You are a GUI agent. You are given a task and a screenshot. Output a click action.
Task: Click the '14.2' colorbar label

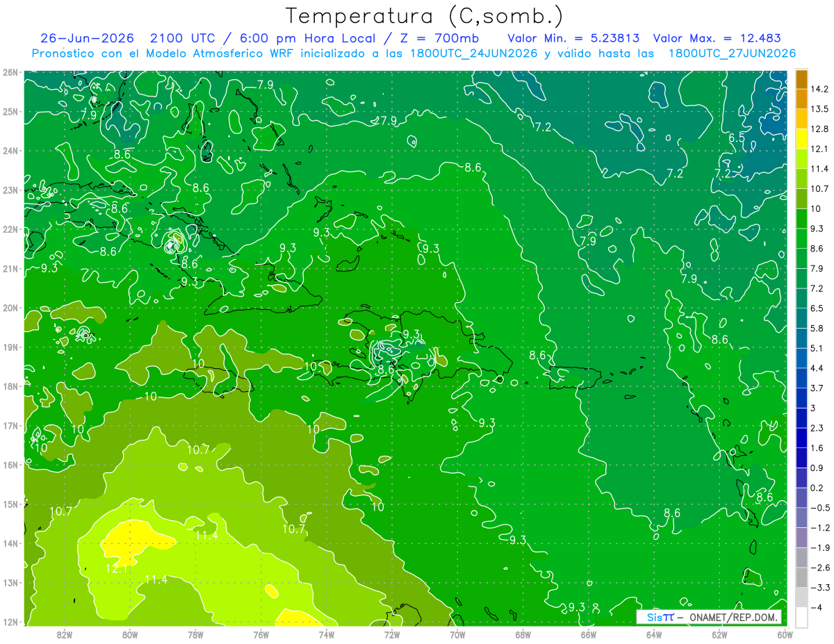[x=819, y=89]
